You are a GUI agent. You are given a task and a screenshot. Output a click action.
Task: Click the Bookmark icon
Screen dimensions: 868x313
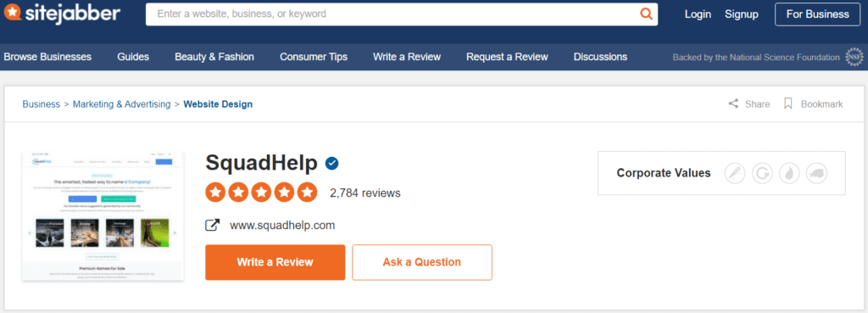[x=788, y=103]
